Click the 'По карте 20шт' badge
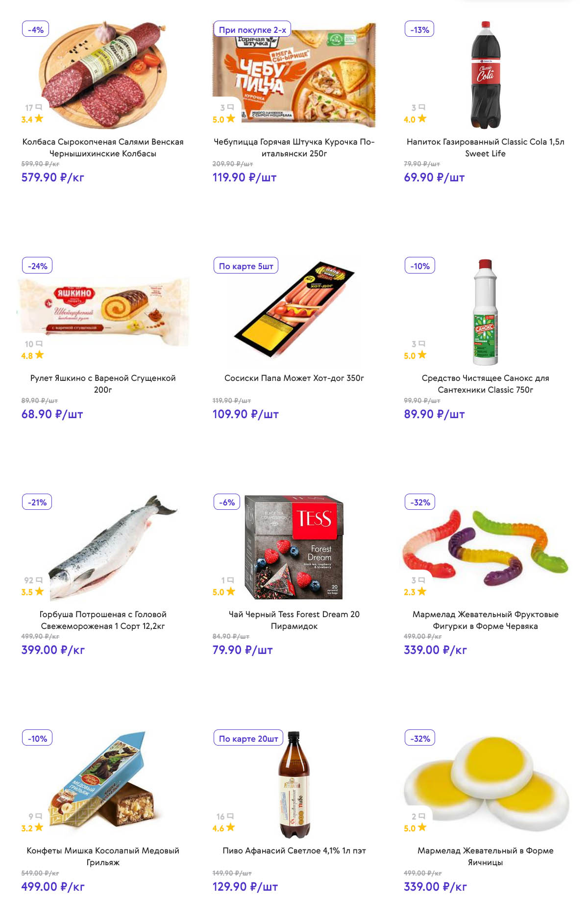This screenshot has width=588, height=900. pos(248,738)
